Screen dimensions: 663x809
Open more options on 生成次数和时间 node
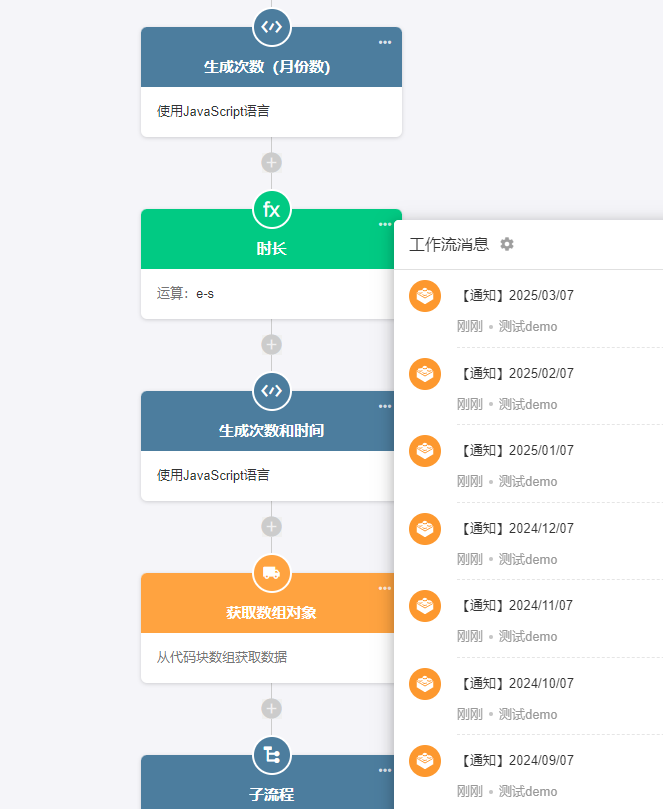(x=385, y=407)
